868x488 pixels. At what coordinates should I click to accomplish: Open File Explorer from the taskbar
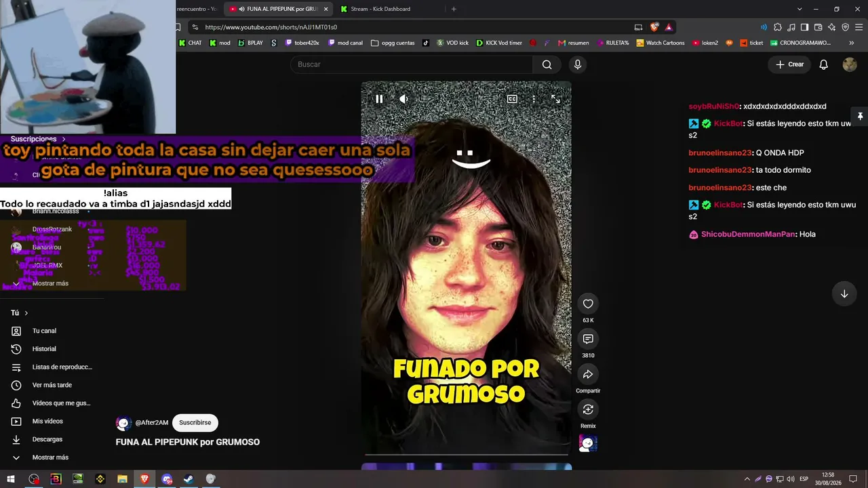coord(122,479)
